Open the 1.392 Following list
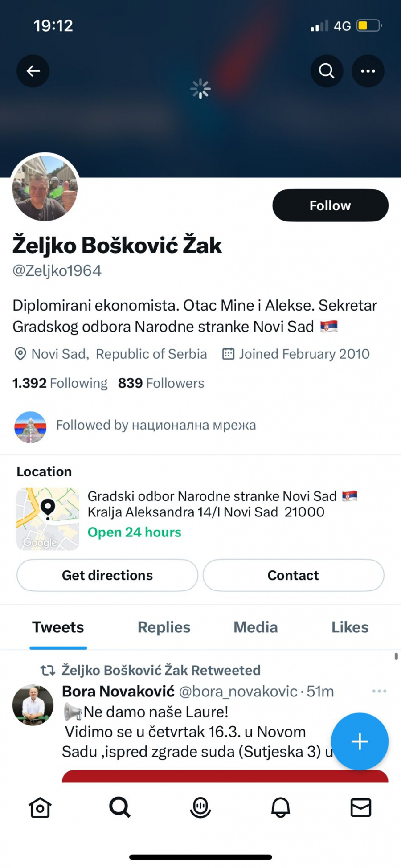This screenshot has width=401, height=868. pyautogui.click(x=60, y=383)
